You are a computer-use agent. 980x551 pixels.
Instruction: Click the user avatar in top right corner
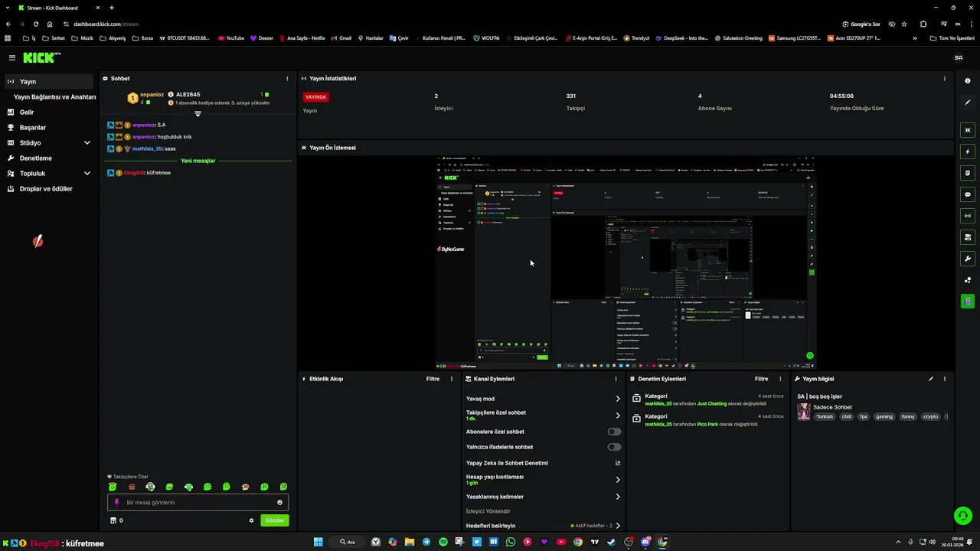(959, 57)
